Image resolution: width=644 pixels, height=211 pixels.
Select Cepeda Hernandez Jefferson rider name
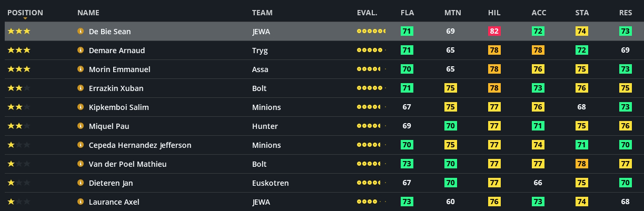[x=140, y=145]
